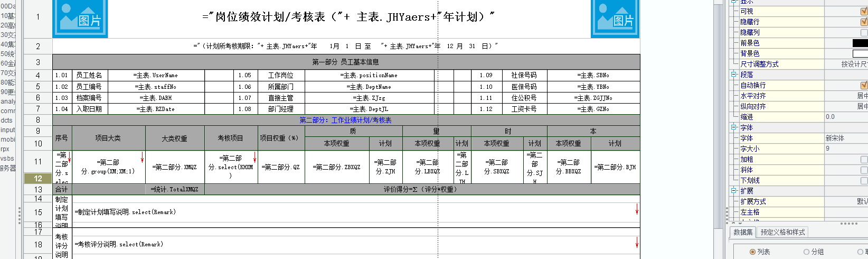Collapse the 段落 property group
This screenshot has height=259, width=868.
point(733,75)
